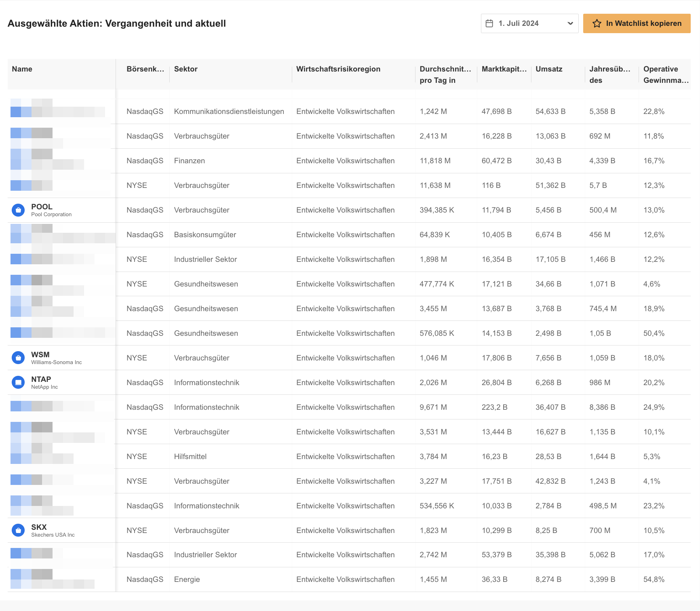Screen dimensions: 700x611
Task: Click page title Ausgewählte Aktien heading
Action: click(117, 23)
